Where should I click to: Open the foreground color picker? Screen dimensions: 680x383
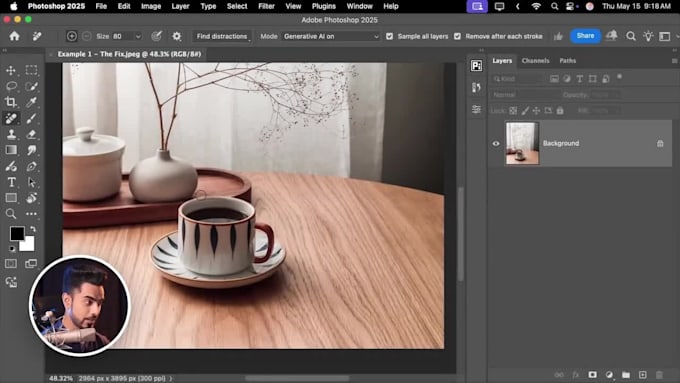coord(16,233)
